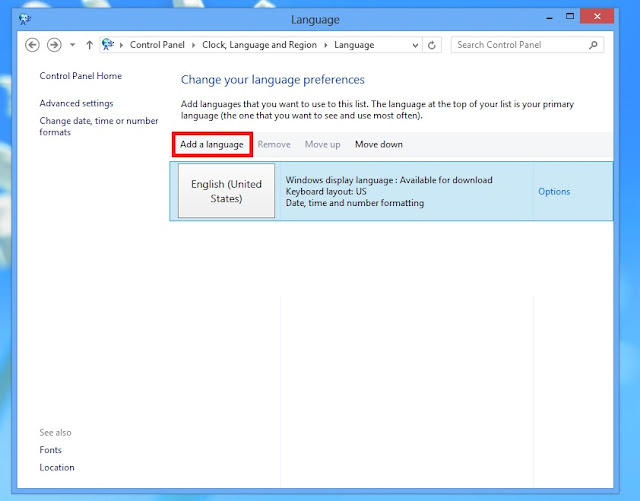Screen dimensions: 640x501
Task: Click the Forward navigation arrow
Action: (54, 45)
